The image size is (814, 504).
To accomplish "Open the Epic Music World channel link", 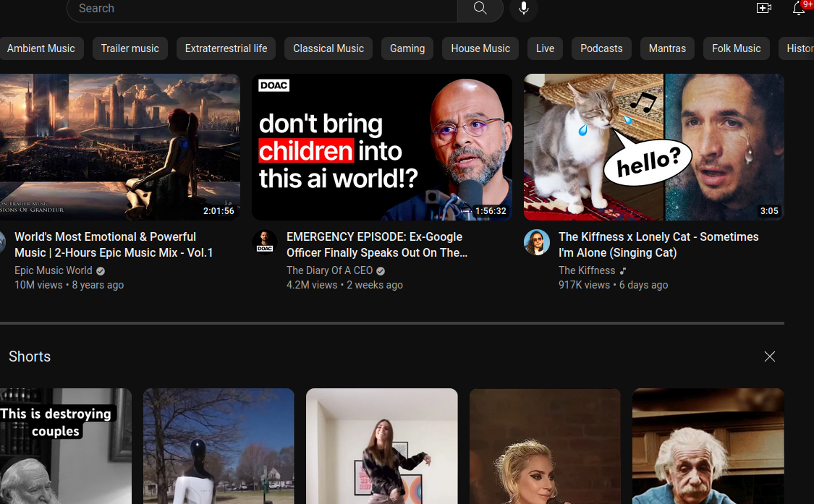I will [54, 270].
